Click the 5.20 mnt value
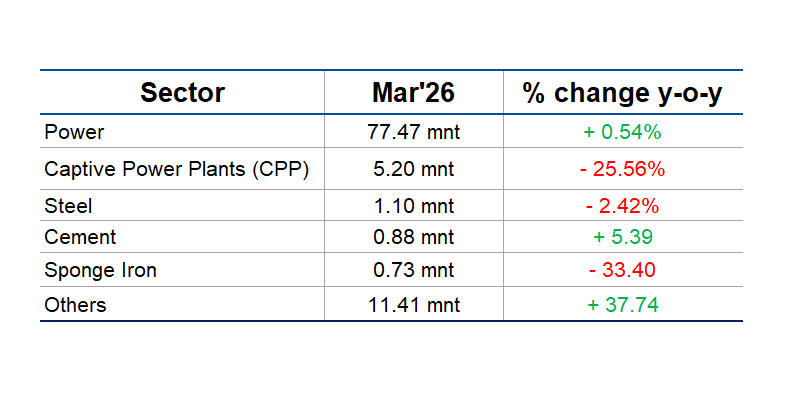This screenshot has height=400, width=800. [413, 169]
